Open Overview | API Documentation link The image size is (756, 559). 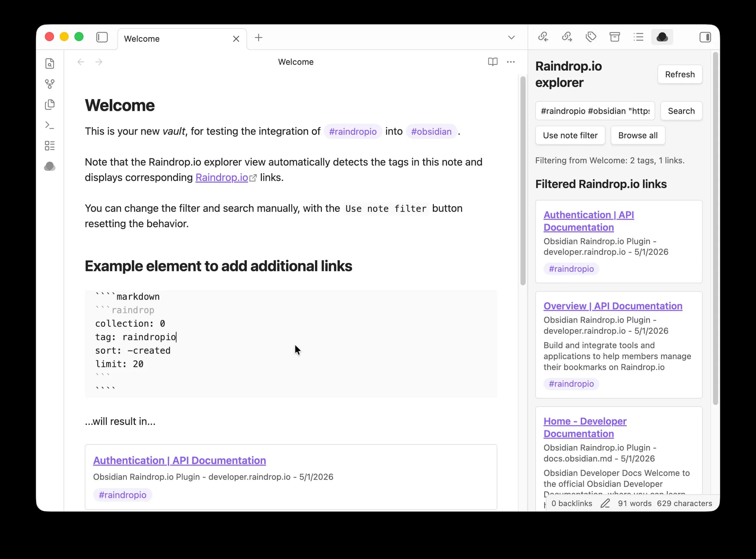(x=613, y=306)
